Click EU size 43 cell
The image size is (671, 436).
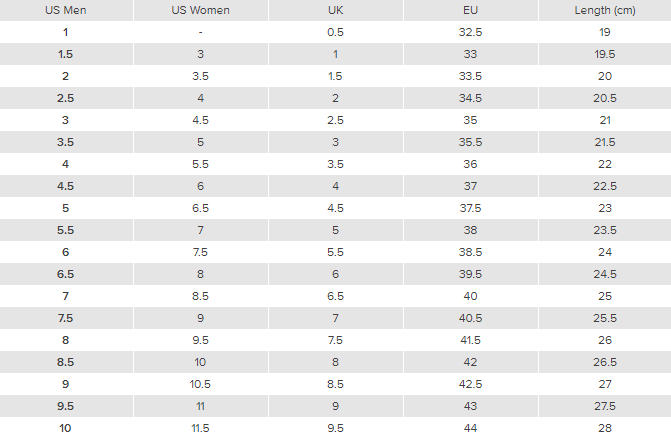[470, 406]
